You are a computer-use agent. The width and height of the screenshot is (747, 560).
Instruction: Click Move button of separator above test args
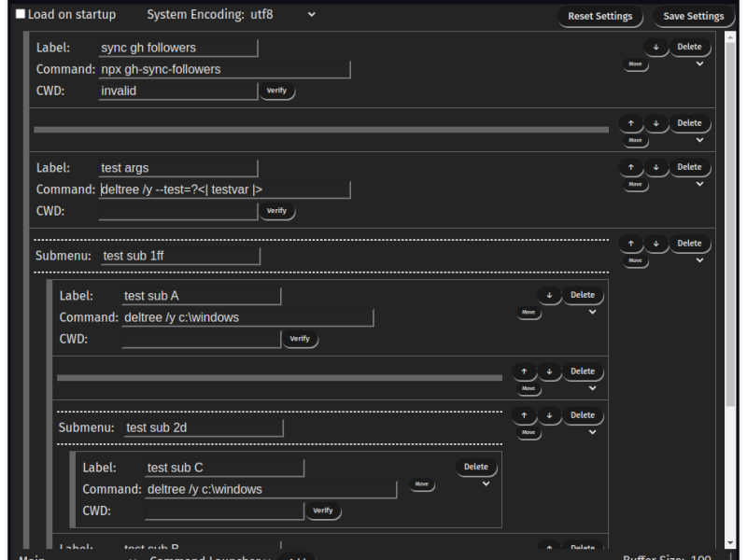[636, 141]
